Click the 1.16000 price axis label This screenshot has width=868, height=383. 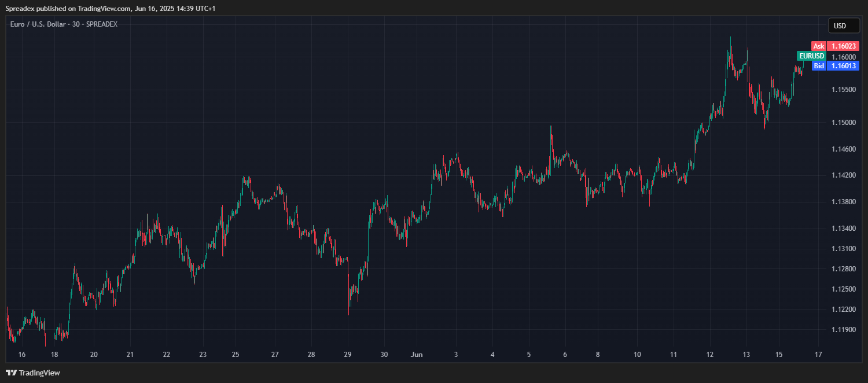(844, 57)
